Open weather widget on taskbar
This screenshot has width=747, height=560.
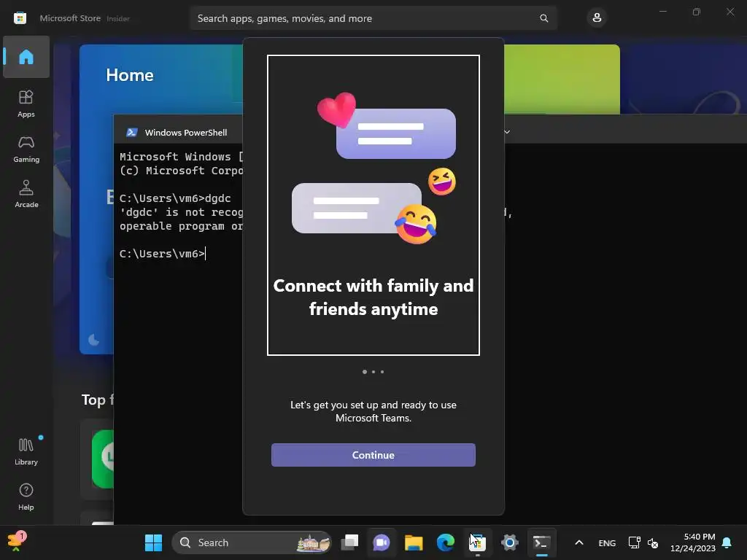click(18, 542)
